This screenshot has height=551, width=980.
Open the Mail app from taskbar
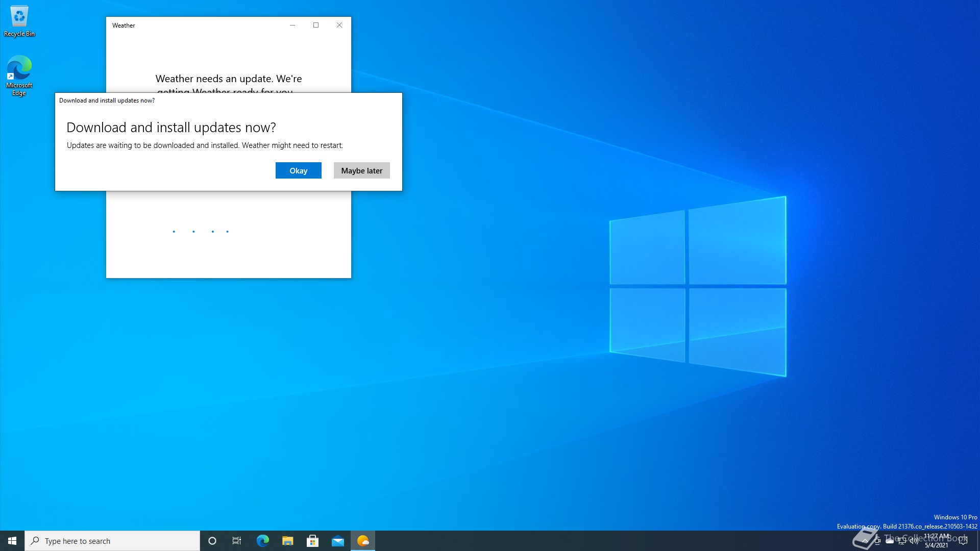coord(337,541)
